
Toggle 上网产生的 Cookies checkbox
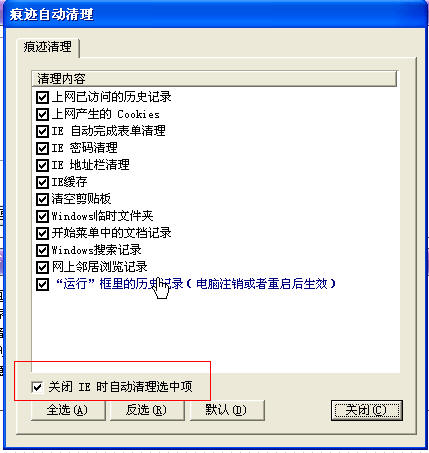click(x=42, y=114)
